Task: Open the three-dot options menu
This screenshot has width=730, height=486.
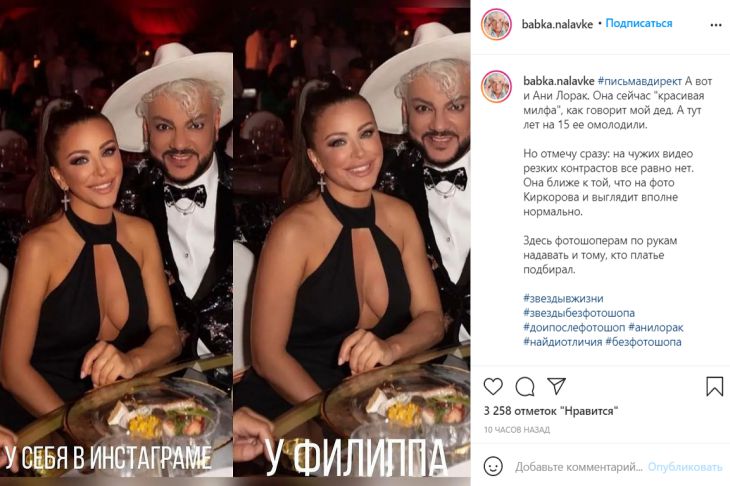Action: click(716, 25)
